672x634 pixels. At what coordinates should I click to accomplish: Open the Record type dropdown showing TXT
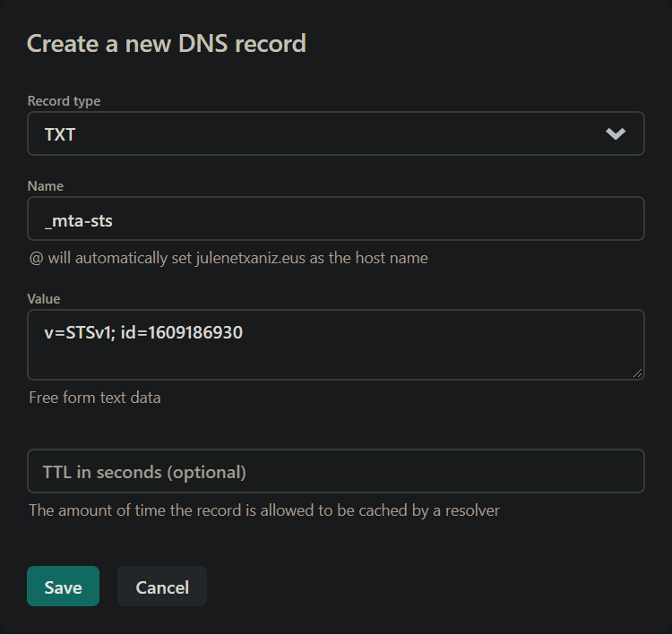click(336, 133)
